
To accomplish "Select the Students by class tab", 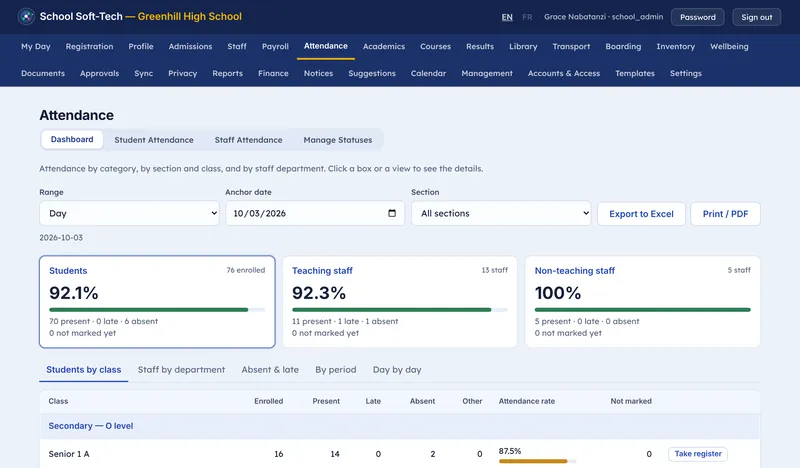I will click(x=84, y=370).
